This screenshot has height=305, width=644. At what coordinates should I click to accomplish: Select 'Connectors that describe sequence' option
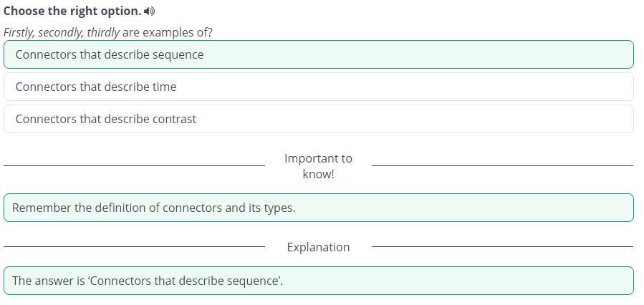318,54
